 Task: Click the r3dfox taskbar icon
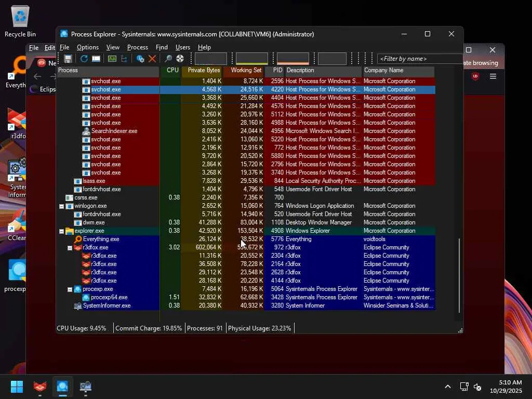point(40,387)
